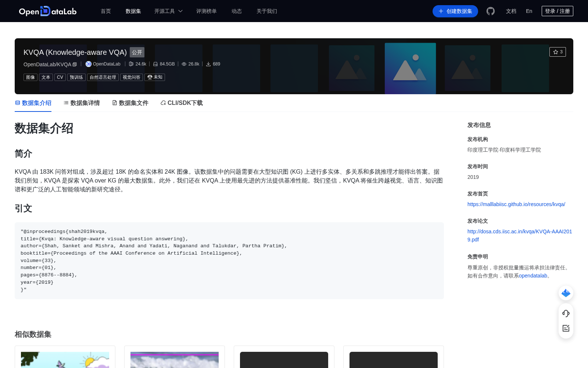This screenshot has height=368, width=588.
Task: Click the KVQA (Knowledge-aware VQA) title
Action: pyautogui.click(x=75, y=52)
